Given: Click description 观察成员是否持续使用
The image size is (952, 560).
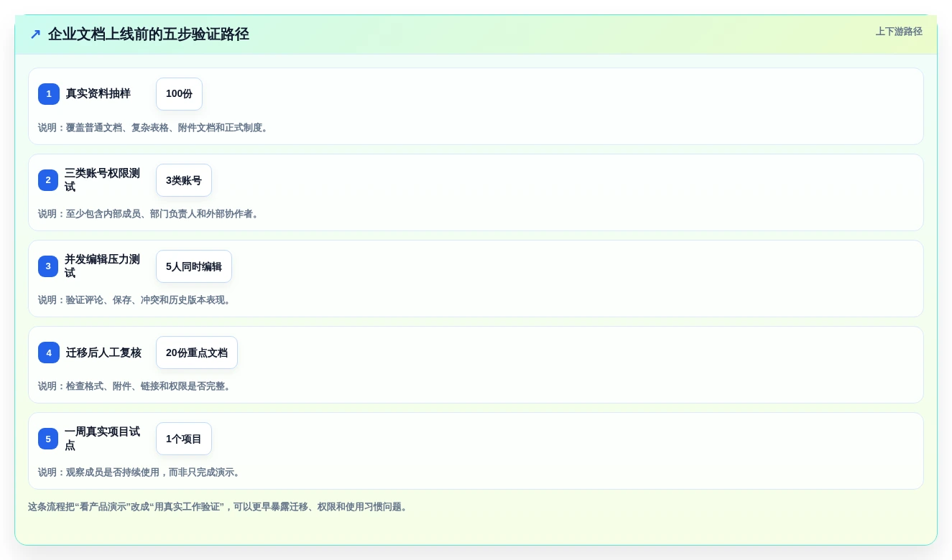Looking at the screenshot, I should point(141,472).
